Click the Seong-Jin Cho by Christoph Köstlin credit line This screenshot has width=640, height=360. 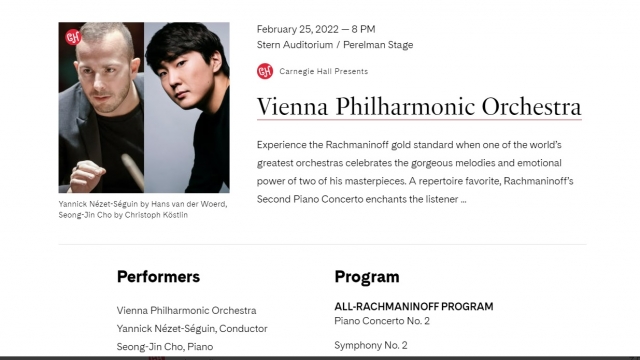point(123,215)
